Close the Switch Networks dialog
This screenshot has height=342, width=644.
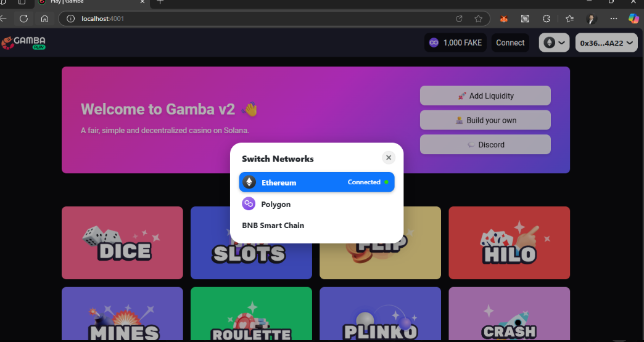coord(389,158)
